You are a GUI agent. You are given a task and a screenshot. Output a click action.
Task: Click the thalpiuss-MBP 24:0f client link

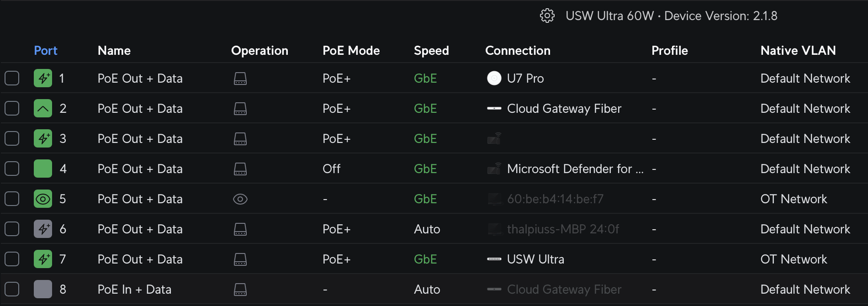click(563, 229)
